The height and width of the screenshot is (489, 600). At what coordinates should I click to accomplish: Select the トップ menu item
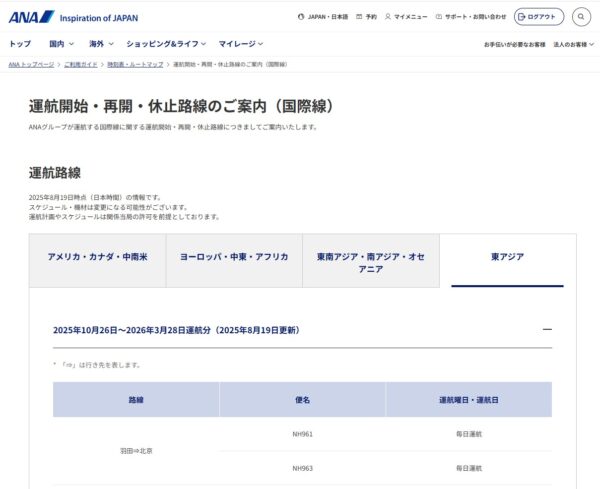tap(19, 44)
